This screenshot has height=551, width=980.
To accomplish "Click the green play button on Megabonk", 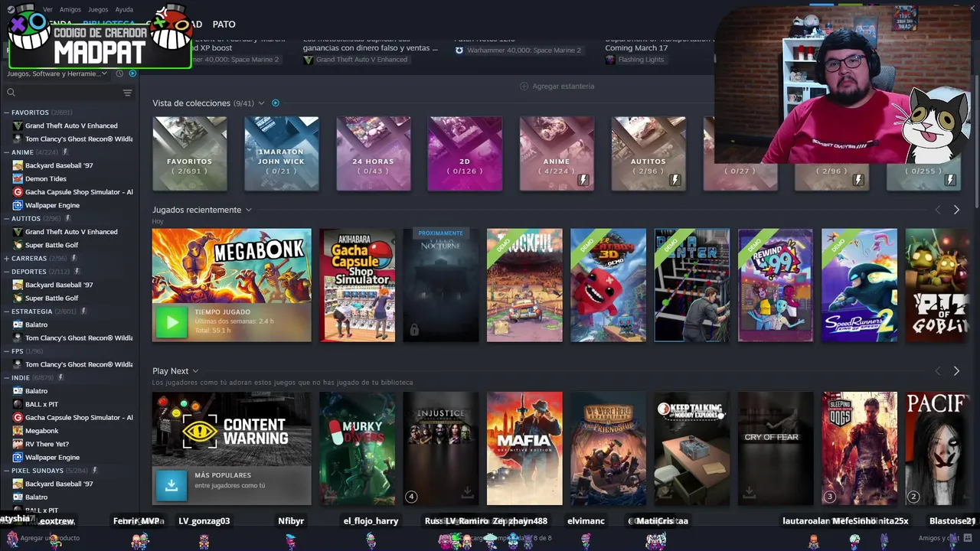I will pos(171,322).
